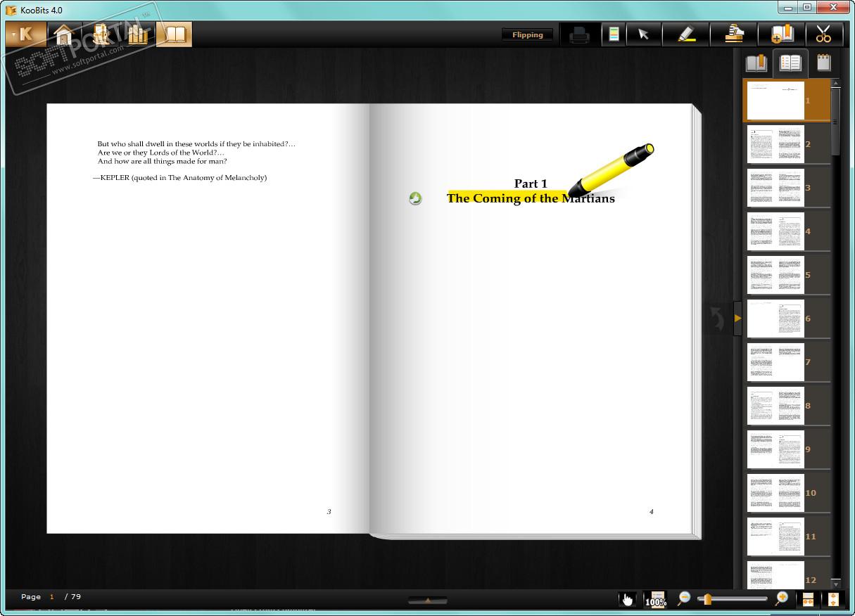The width and height of the screenshot is (855, 616).
Task: Click the zoom in magnifier
Action: (781, 598)
